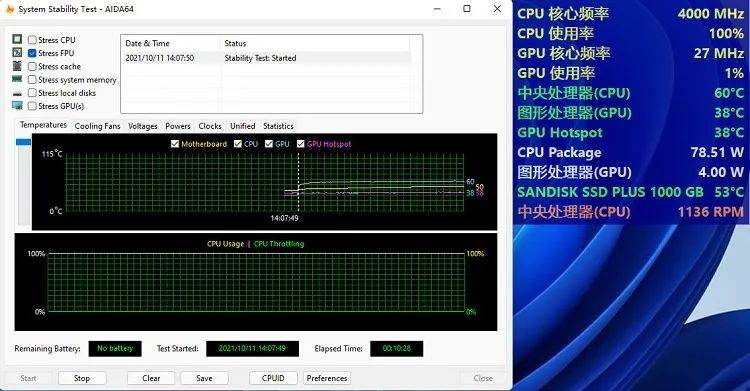Stop the stability test
This screenshot has width=750, height=391.
pyautogui.click(x=82, y=378)
